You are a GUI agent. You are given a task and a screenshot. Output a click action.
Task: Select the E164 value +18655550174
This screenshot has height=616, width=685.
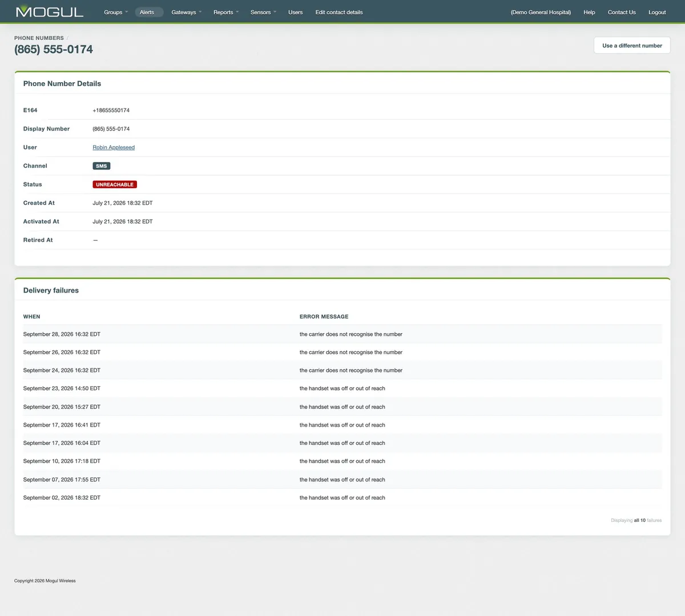111,110
